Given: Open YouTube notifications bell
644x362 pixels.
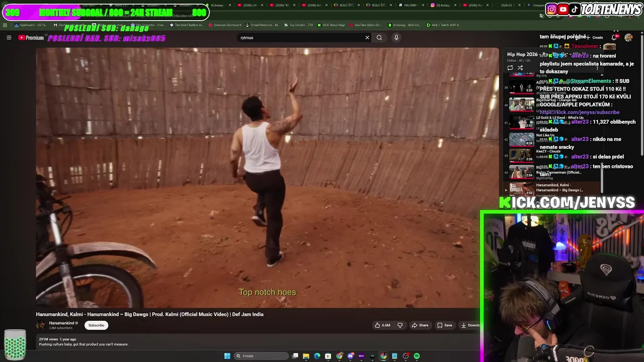Looking at the screenshot, I should [x=614, y=38].
